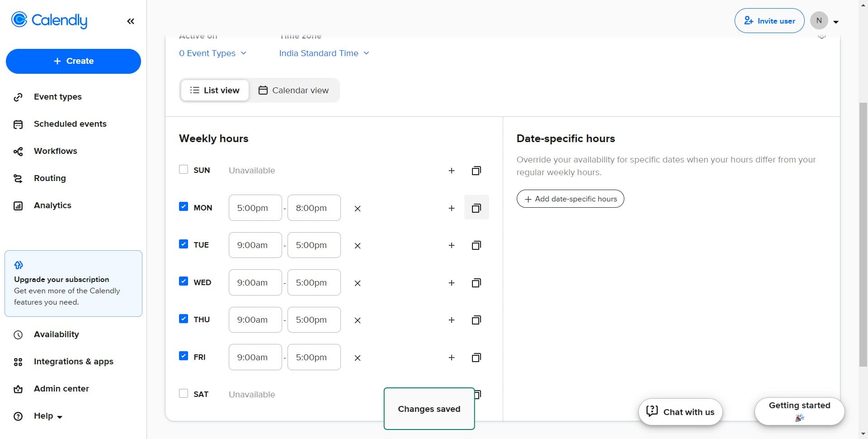The height and width of the screenshot is (439, 868).
Task: Open India Standard Time zone dropdown
Action: 324,53
